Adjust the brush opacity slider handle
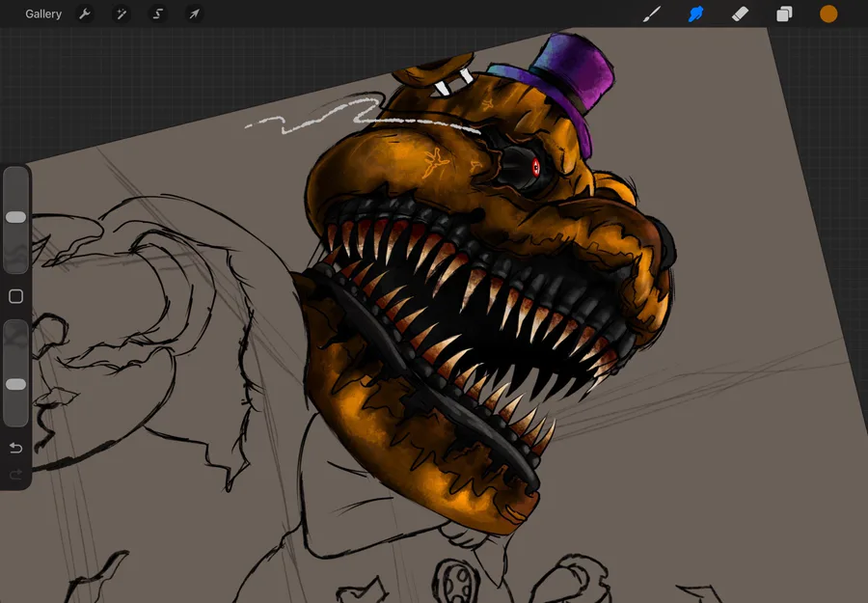 pos(15,384)
